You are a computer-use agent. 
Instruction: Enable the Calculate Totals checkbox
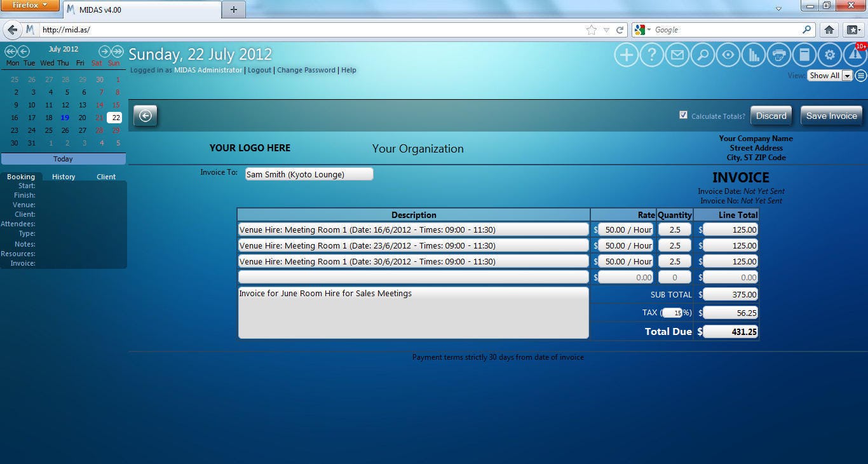coord(684,115)
